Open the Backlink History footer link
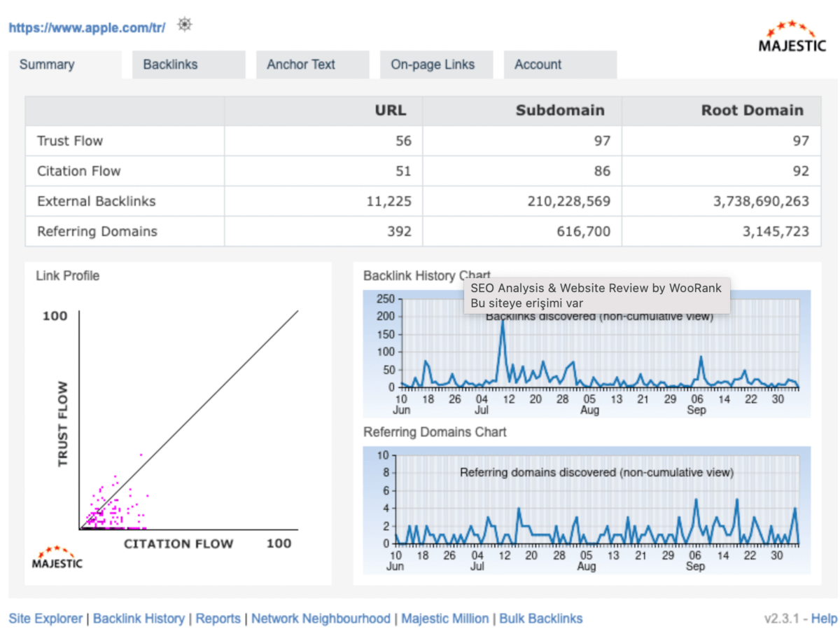 139,618
